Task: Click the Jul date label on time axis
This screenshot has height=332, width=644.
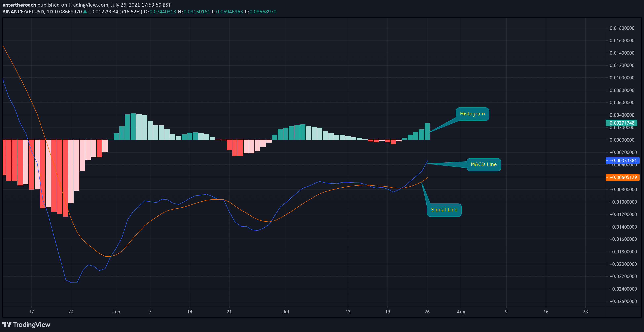Action: (x=286, y=312)
